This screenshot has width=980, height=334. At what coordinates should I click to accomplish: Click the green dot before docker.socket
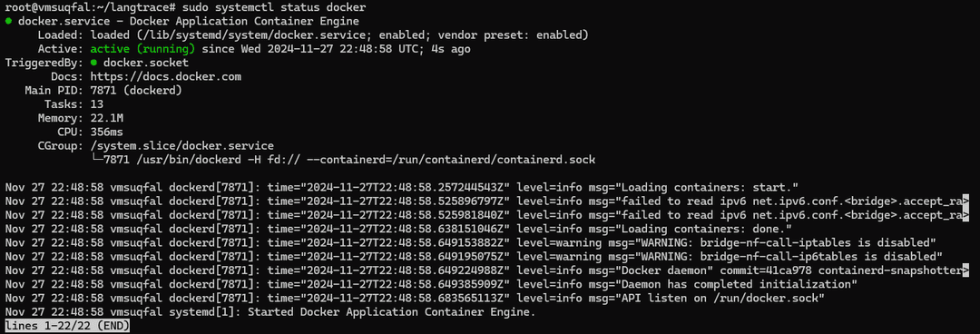[x=93, y=63]
